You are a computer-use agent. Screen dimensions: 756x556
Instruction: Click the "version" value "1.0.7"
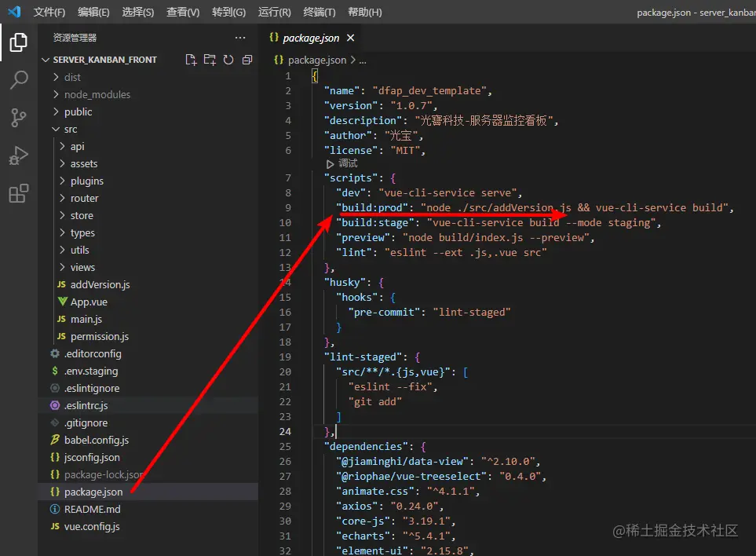[x=411, y=105]
